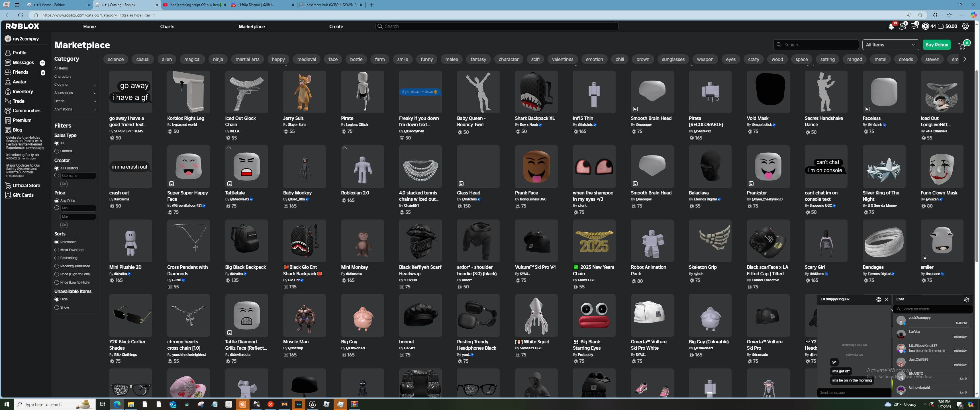Select the Limited sales type radio

point(57,151)
